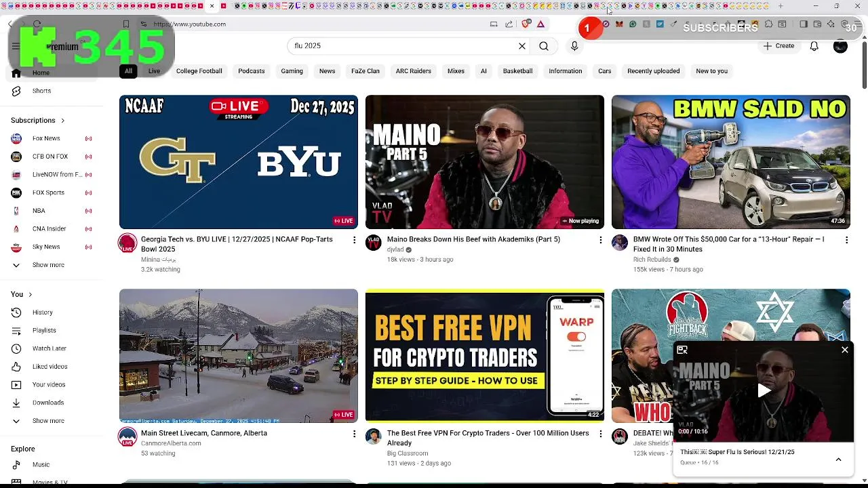
Task: Click the Create button
Action: click(x=778, y=46)
